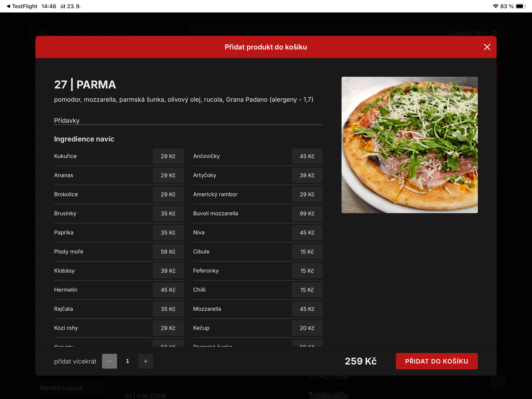Image resolution: width=532 pixels, height=399 pixels.
Task: Click the Parma ingredients description text
Action: point(183,100)
